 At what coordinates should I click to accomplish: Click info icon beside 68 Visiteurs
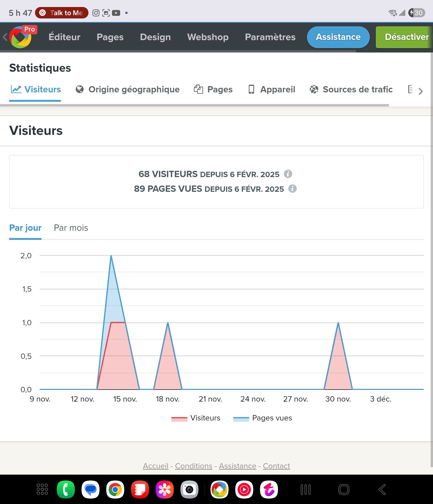pos(288,174)
